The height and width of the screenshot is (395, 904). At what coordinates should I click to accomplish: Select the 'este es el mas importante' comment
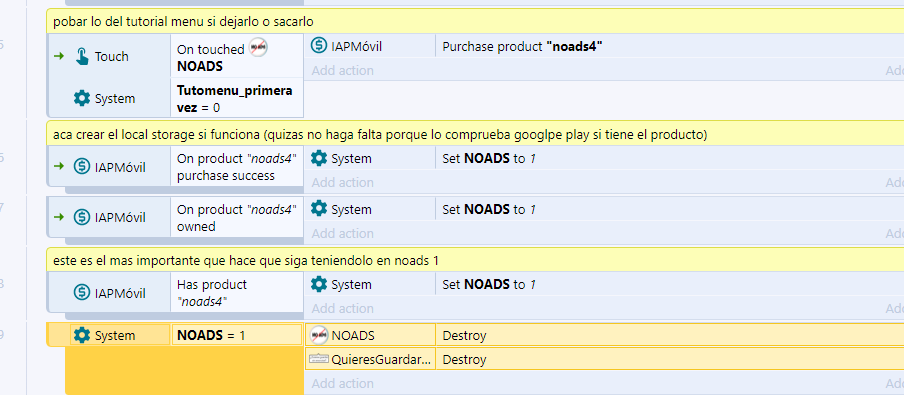pyautogui.click(x=475, y=260)
